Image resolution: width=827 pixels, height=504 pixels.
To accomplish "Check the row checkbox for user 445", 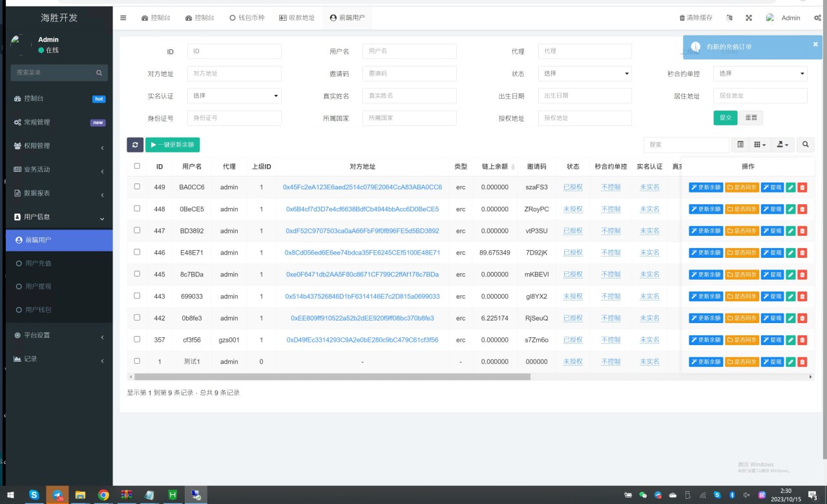I will point(136,274).
